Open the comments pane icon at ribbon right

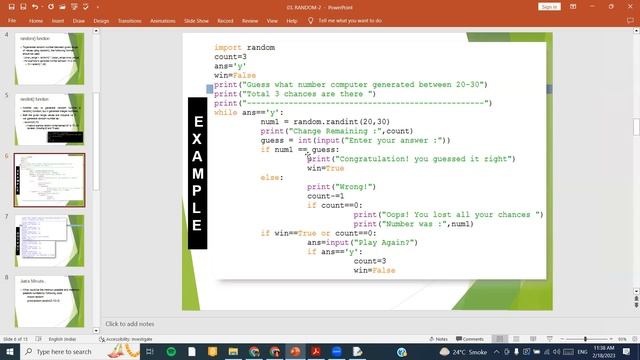click(630, 20)
